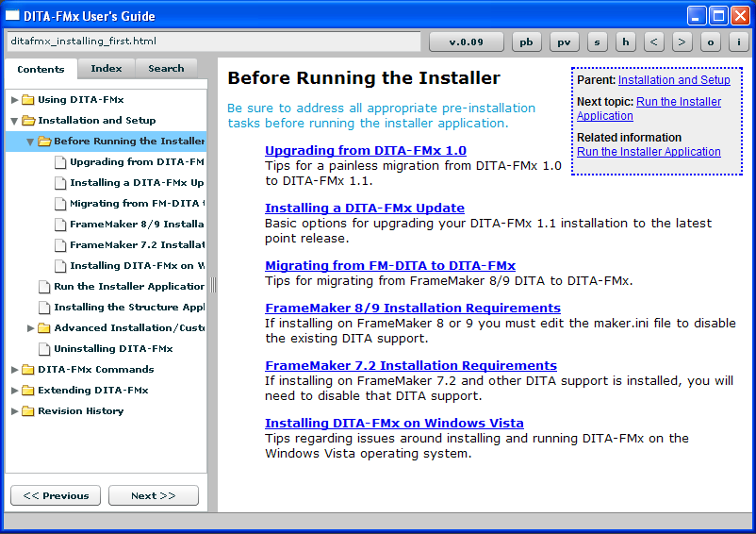Click the Uninstalling DITA-FMx page icon
Viewport: 756px width, 534px height.
point(44,349)
